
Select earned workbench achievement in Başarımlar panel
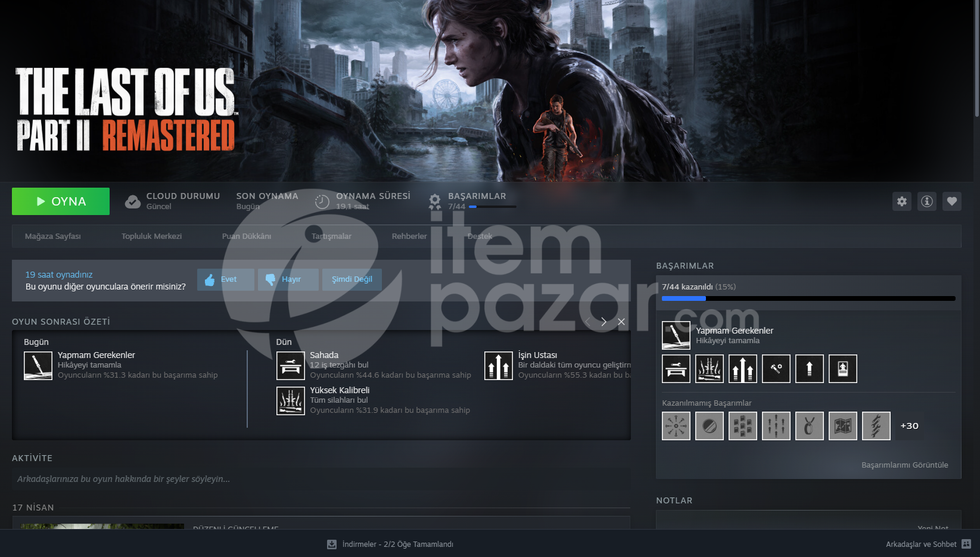(676, 369)
